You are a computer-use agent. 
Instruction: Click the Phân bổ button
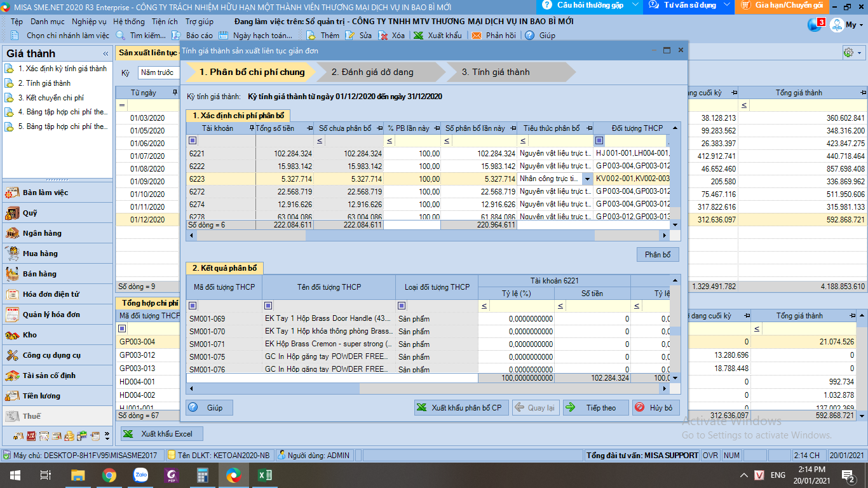pyautogui.click(x=658, y=255)
